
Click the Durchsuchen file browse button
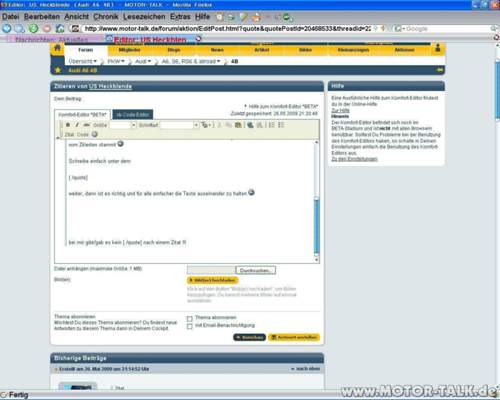tap(256, 270)
